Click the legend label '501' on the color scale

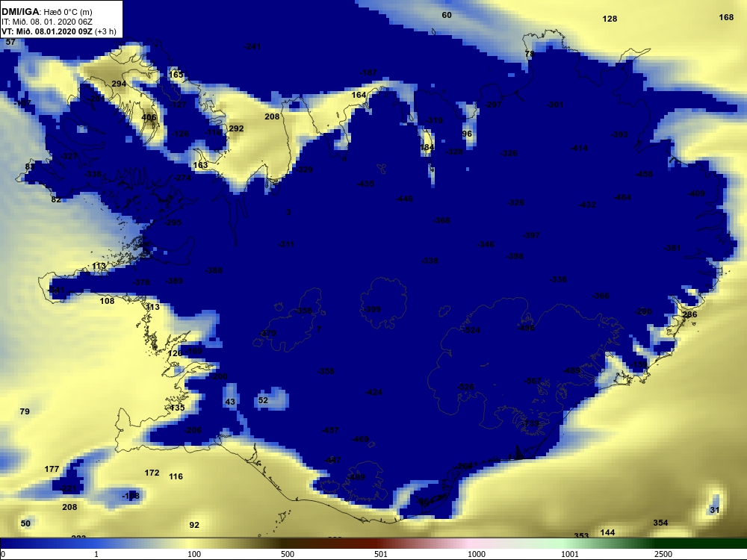381,554
